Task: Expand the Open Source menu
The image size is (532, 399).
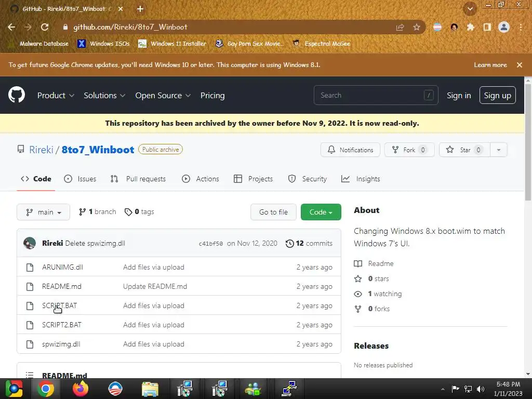Action: (163, 96)
